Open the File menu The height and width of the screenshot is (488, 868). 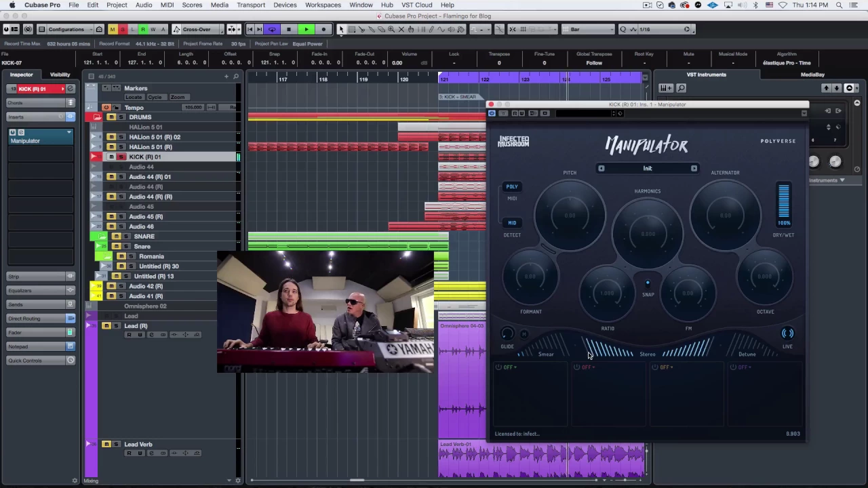pyautogui.click(x=73, y=5)
